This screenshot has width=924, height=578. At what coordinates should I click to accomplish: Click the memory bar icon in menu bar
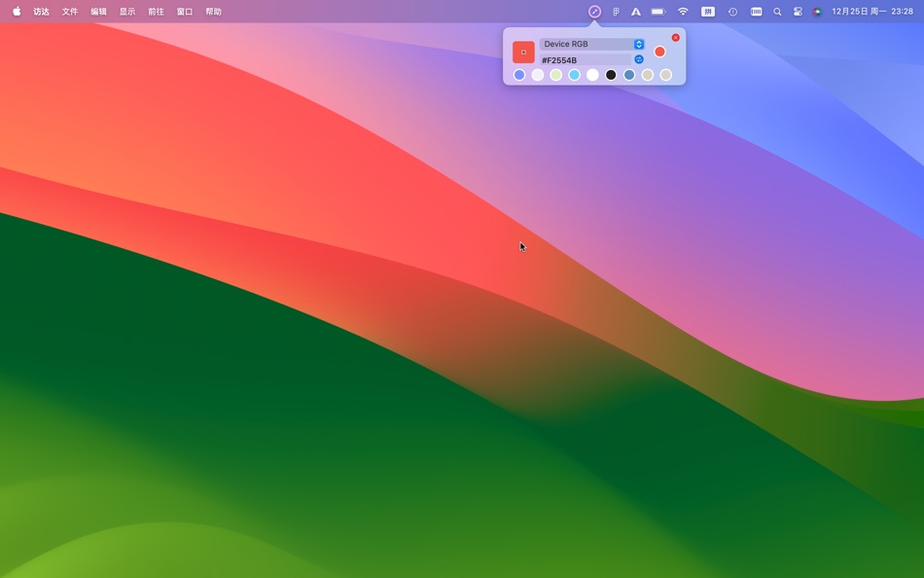pyautogui.click(x=756, y=12)
